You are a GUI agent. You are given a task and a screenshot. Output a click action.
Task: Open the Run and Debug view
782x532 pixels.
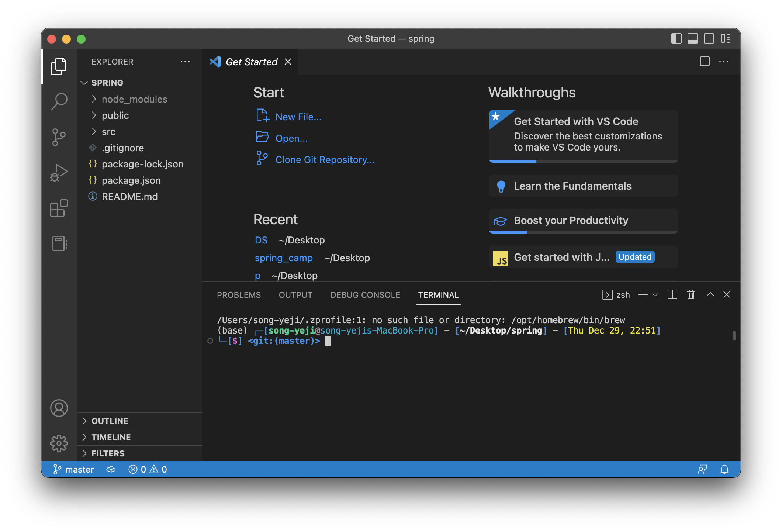pyautogui.click(x=59, y=173)
